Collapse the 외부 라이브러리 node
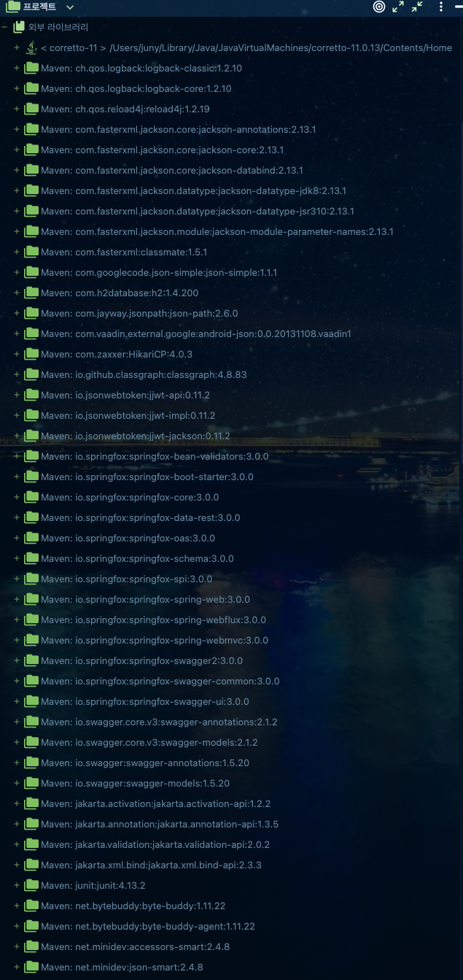The height and width of the screenshot is (980, 463). [4, 27]
